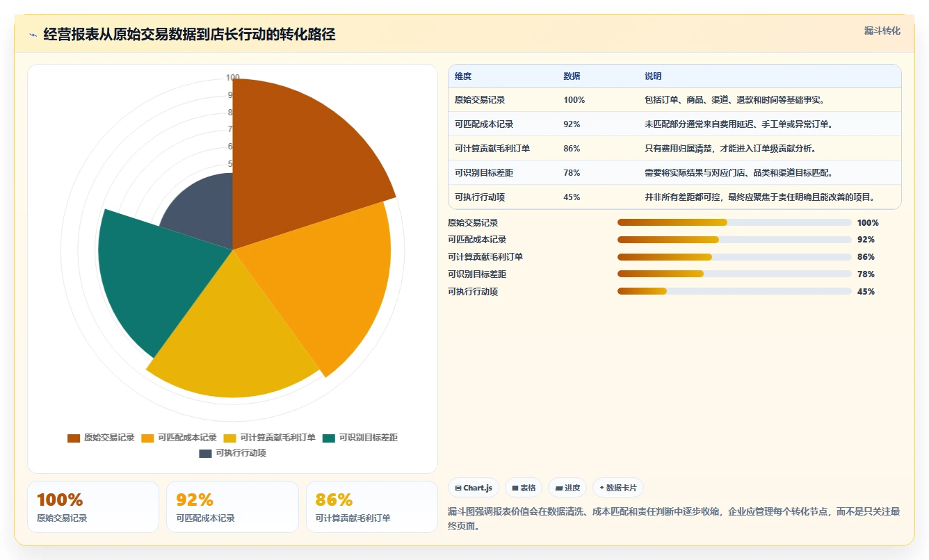
Task: Click the 可计算贡献毛利订单 progress bar
Action: pos(734,257)
